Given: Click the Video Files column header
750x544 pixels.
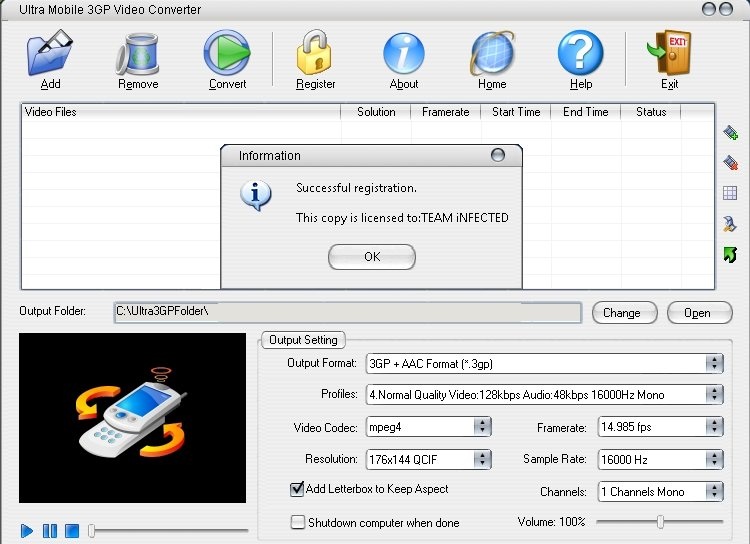Looking at the screenshot, I should pos(181,112).
